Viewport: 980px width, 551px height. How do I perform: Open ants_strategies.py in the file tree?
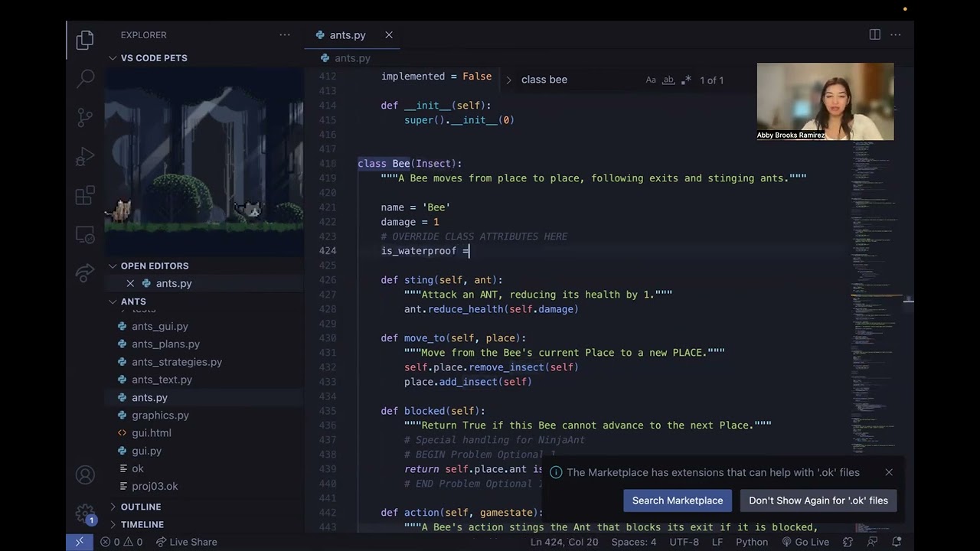pyautogui.click(x=177, y=362)
